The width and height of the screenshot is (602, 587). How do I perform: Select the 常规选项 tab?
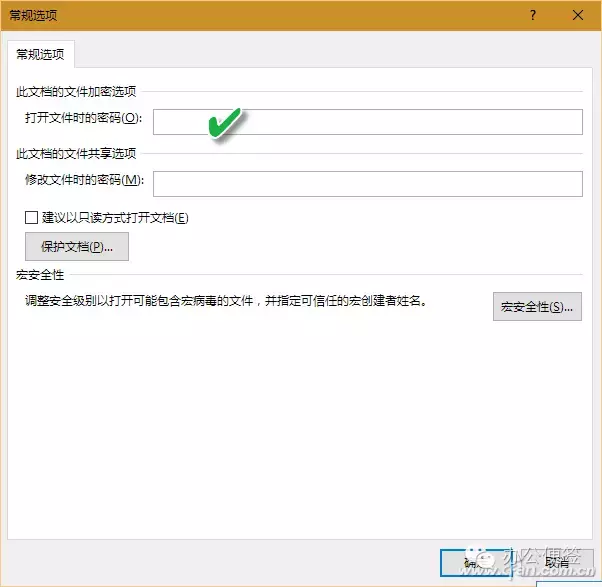(40, 54)
